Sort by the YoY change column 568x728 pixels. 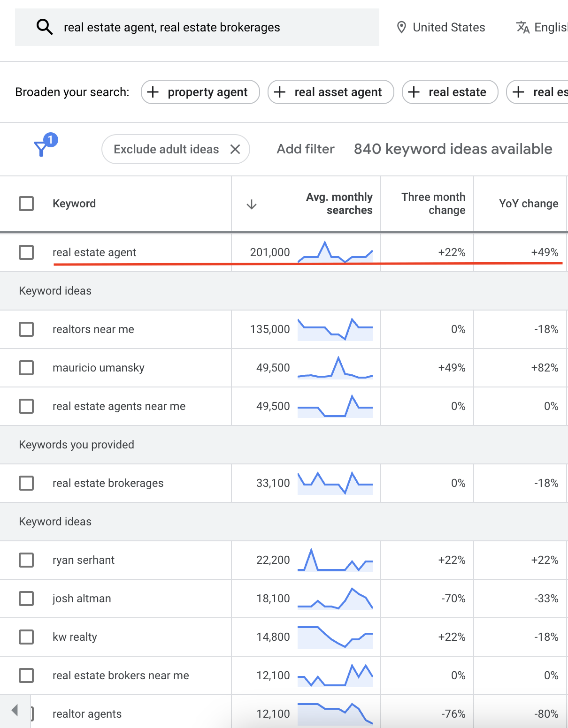point(528,204)
